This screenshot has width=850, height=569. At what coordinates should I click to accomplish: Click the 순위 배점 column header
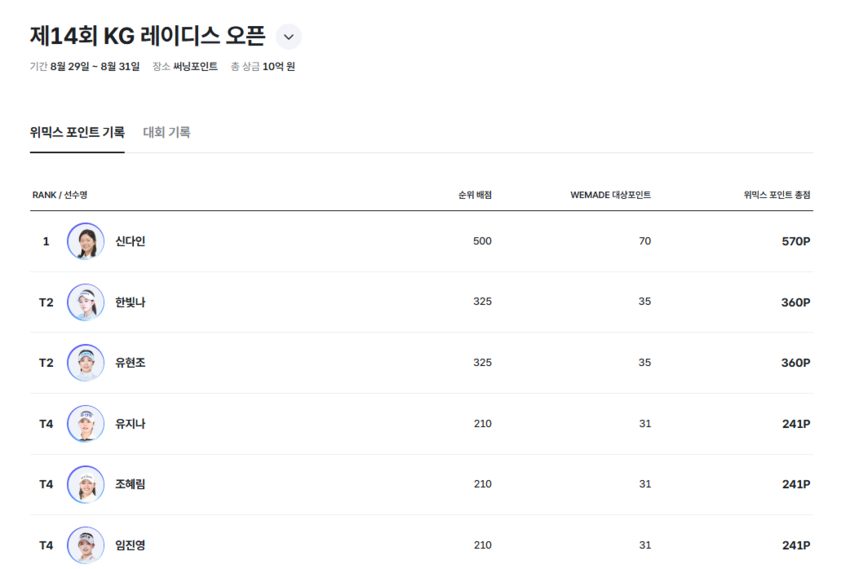click(x=474, y=195)
